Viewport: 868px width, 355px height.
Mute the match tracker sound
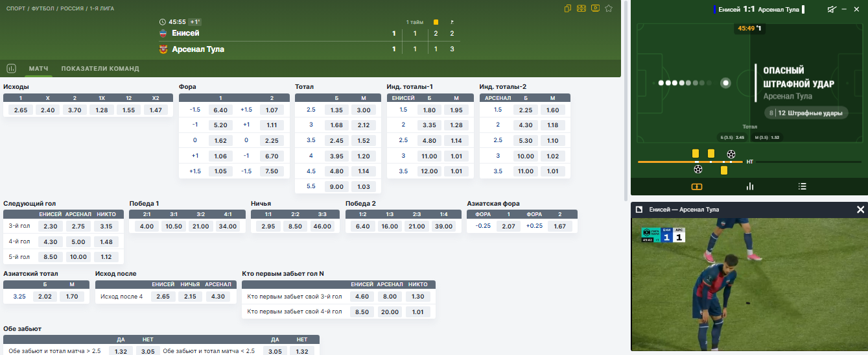[x=832, y=9]
